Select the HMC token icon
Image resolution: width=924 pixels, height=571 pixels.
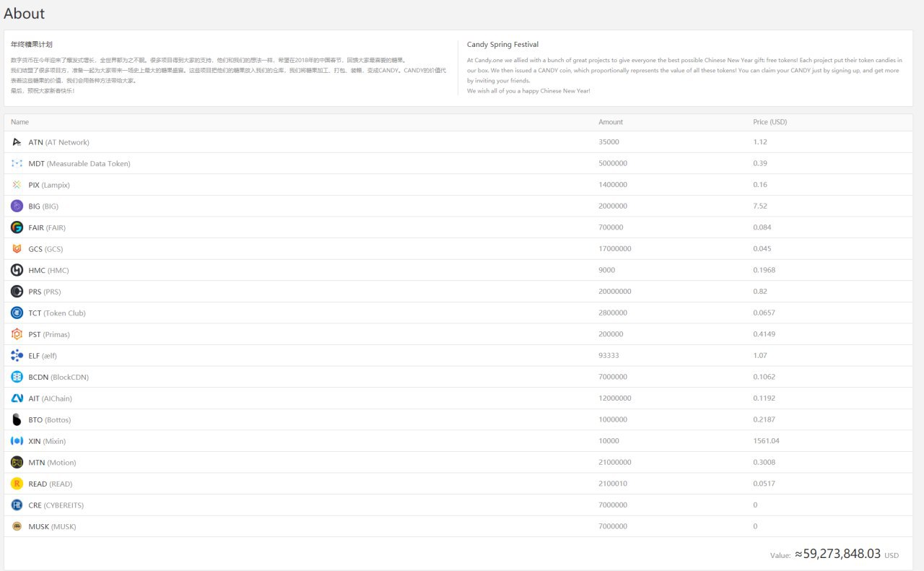click(17, 270)
